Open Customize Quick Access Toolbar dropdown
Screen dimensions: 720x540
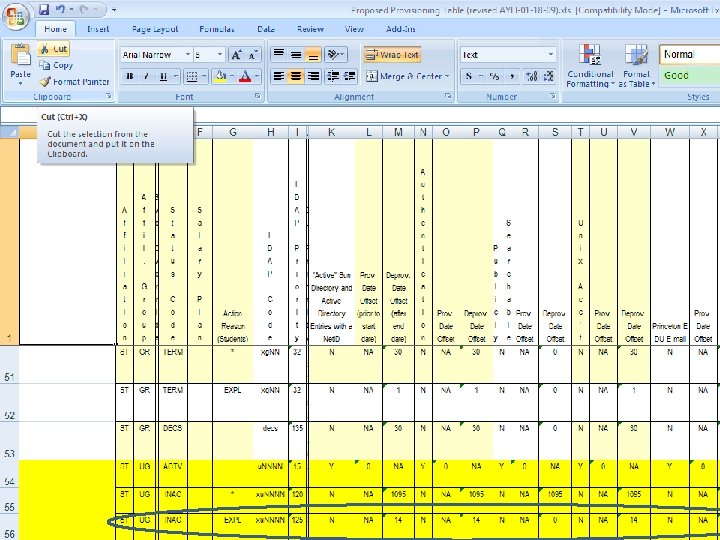coord(114,10)
